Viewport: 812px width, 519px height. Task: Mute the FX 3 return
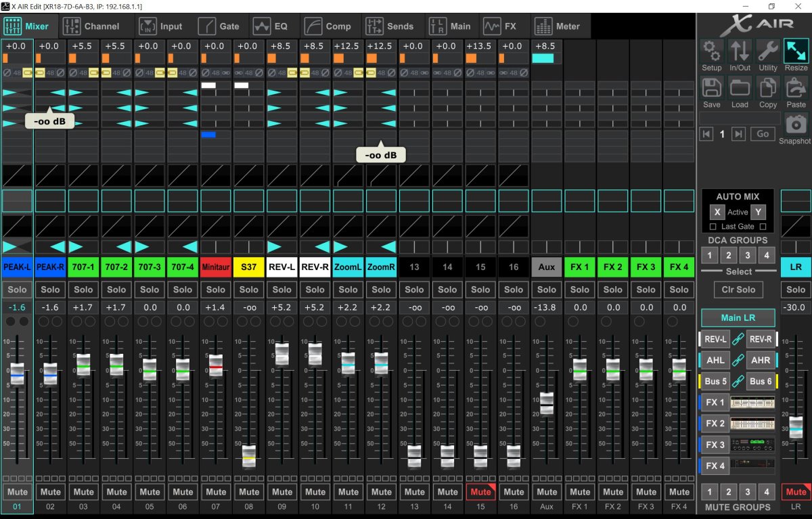pos(646,492)
